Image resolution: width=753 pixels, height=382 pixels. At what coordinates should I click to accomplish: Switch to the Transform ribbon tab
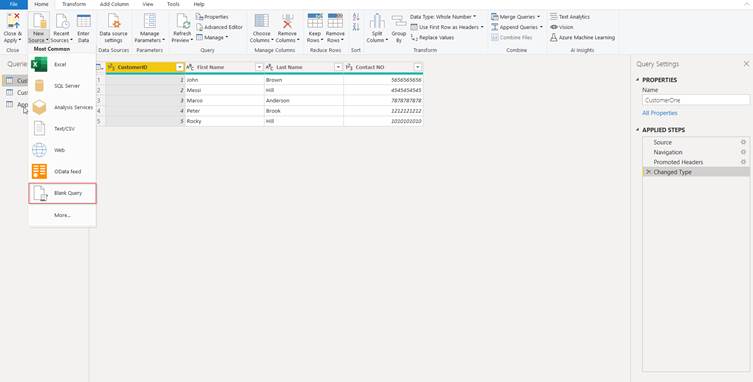coord(74,4)
